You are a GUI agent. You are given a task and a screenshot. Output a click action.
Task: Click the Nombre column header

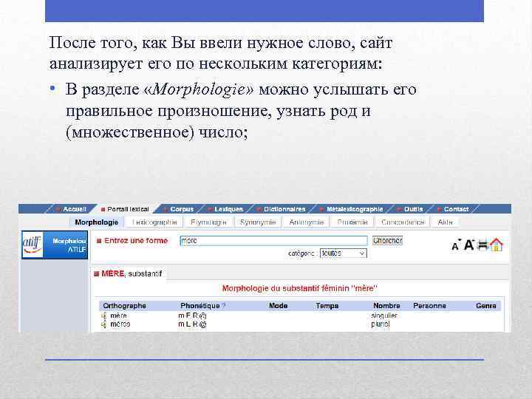click(386, 306)
